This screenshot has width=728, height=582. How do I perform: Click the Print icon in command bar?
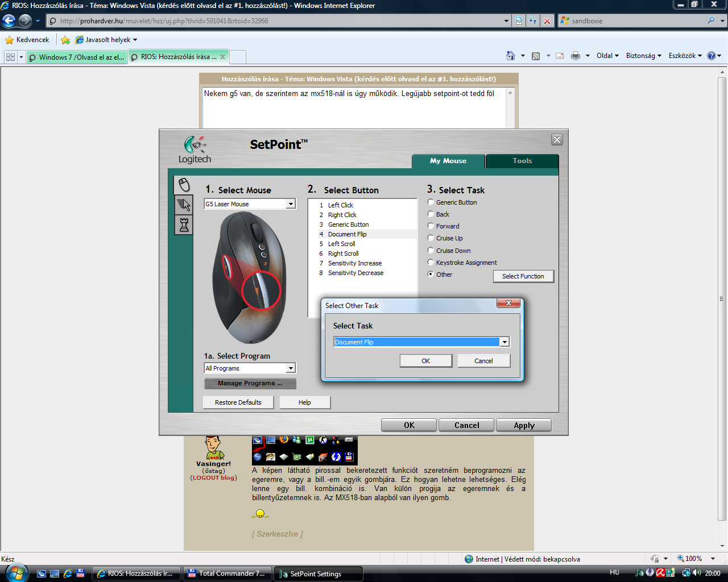tap(576, 56)
